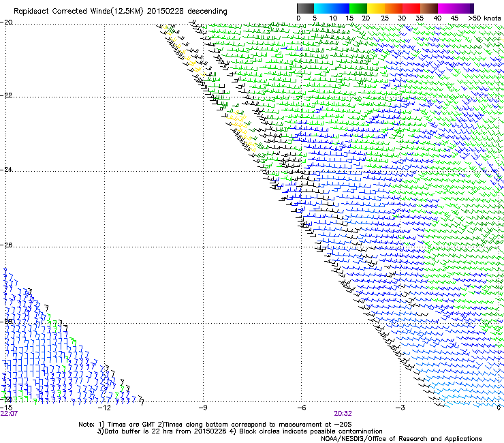Click the orange 25-30 knots legend color
The image size is (504, 443).
click(394, 8)
